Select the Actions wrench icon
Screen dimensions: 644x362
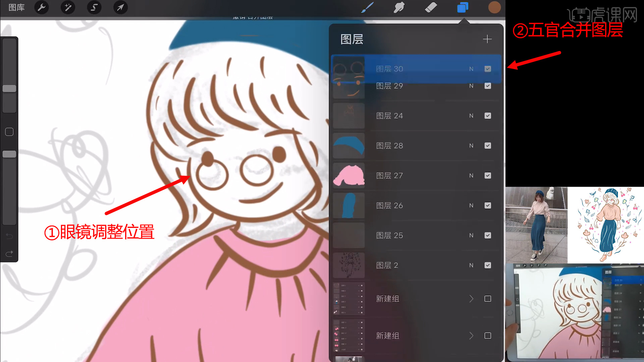point(41,7)
